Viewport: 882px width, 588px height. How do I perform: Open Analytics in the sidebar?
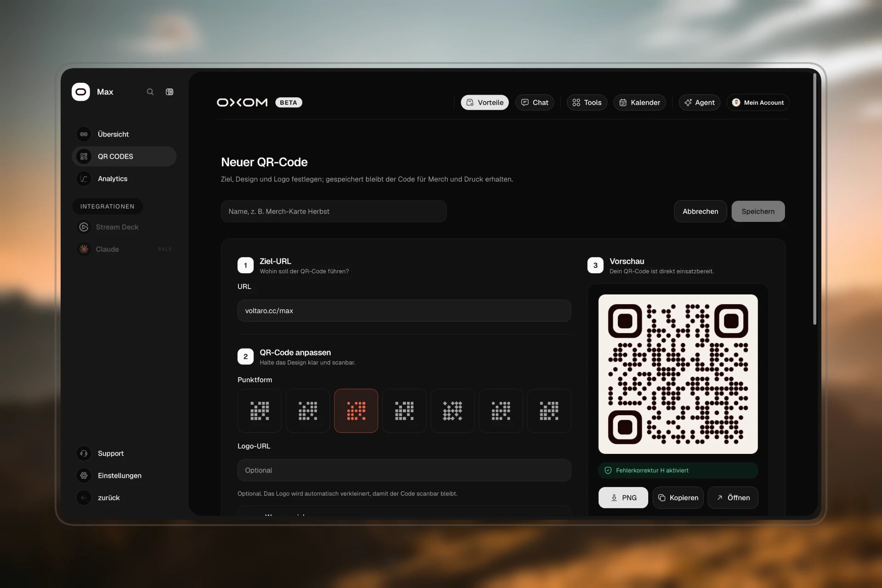click(x=124, y=179)
